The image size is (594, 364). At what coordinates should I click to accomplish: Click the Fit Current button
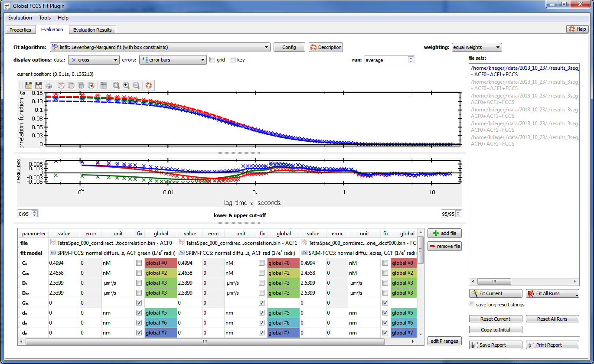496,293
